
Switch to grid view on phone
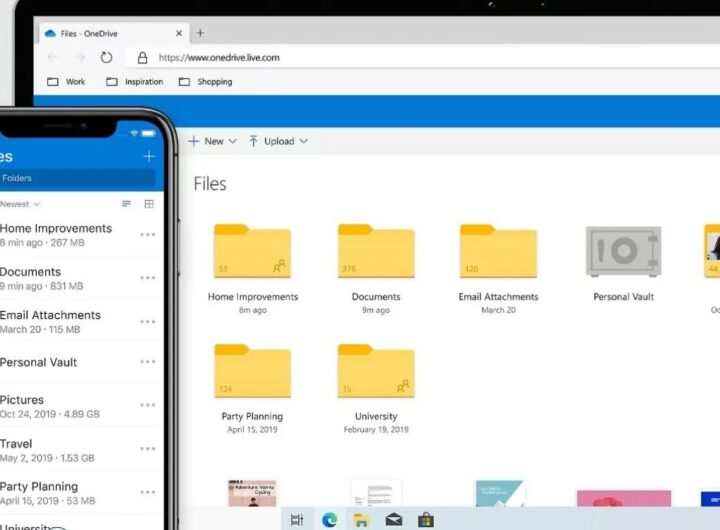pyautogui.click(x=149, y=204)
